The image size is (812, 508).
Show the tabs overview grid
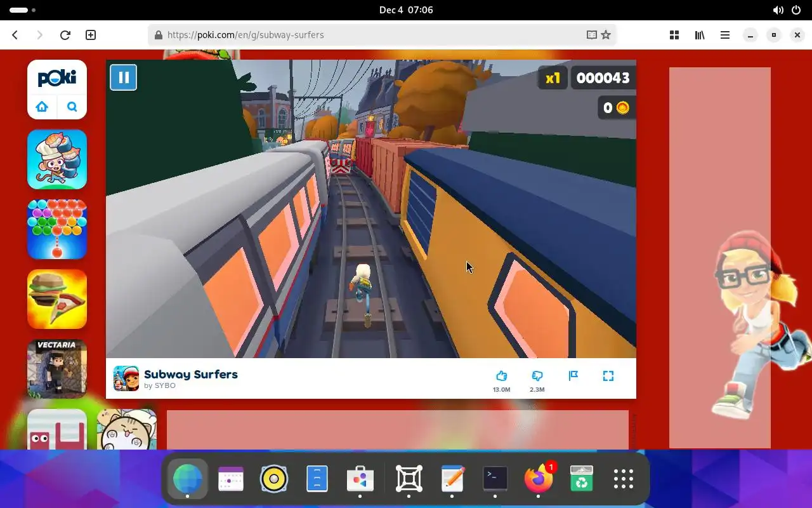click(x=674, y=35)
